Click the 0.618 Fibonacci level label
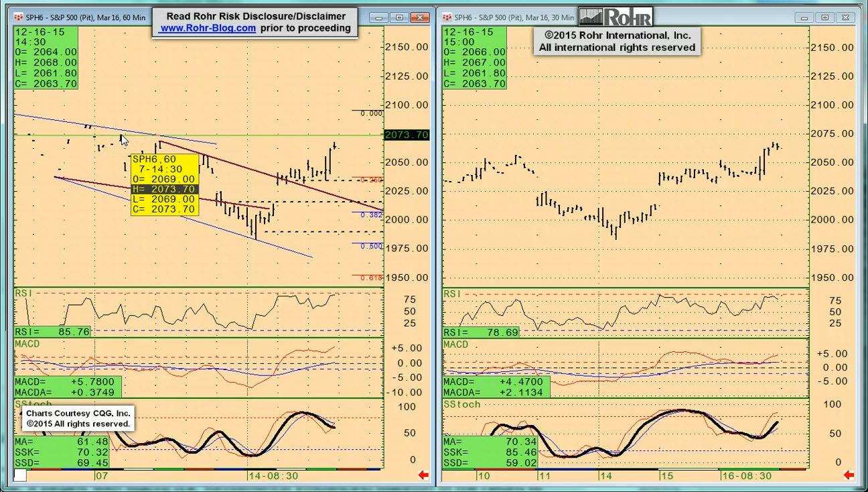868x492 pixels. 371,278
